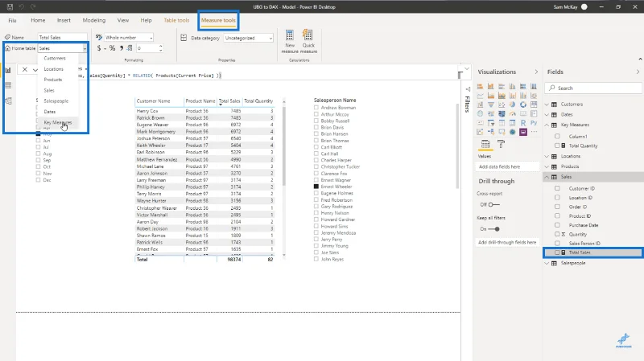
Task: Expand the Locations table in Fields
Action: click(x=547, y=156)
